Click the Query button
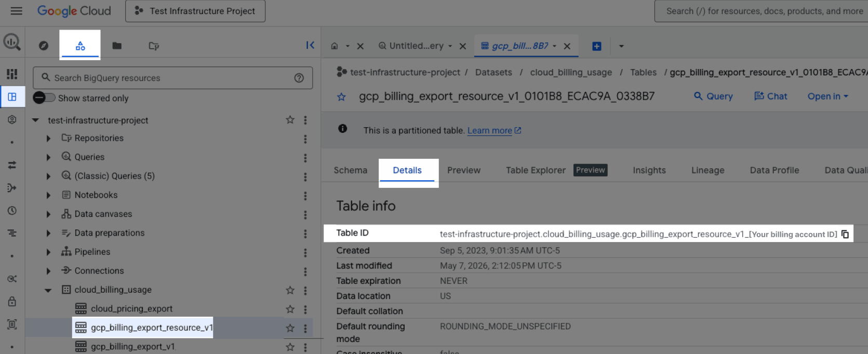Image resolution: width=868 pixels, height=354 pixels. (x=713, y=96)
